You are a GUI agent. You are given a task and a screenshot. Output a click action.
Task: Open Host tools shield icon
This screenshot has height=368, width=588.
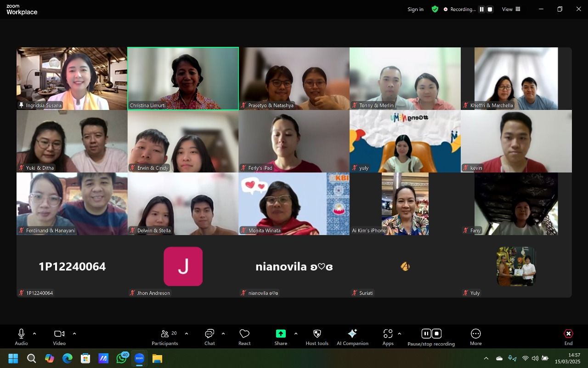[317, 337]
